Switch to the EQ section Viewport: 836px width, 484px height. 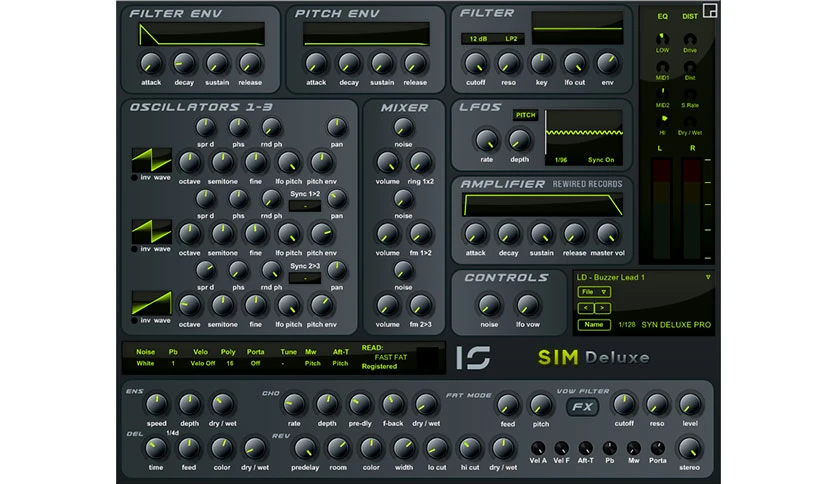662,17
